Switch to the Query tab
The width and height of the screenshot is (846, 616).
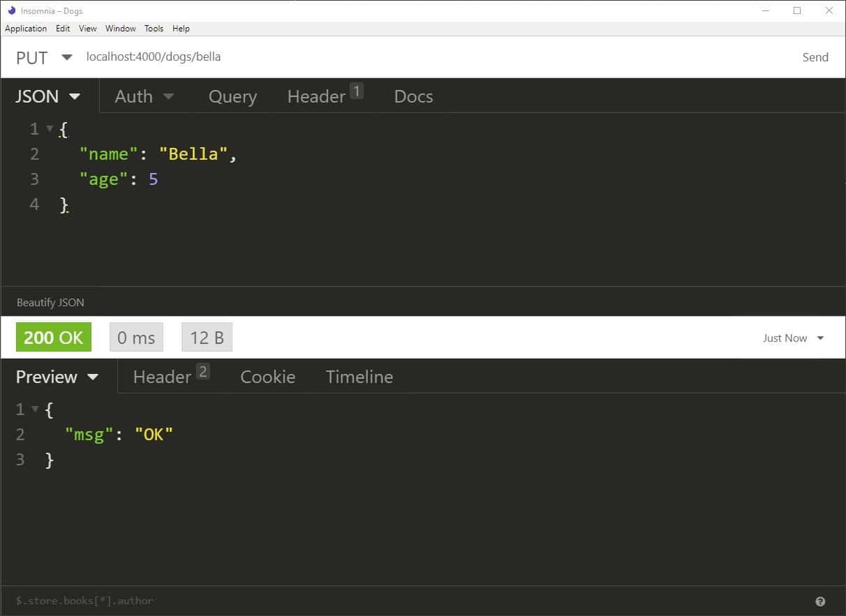[x=232, y=96]
